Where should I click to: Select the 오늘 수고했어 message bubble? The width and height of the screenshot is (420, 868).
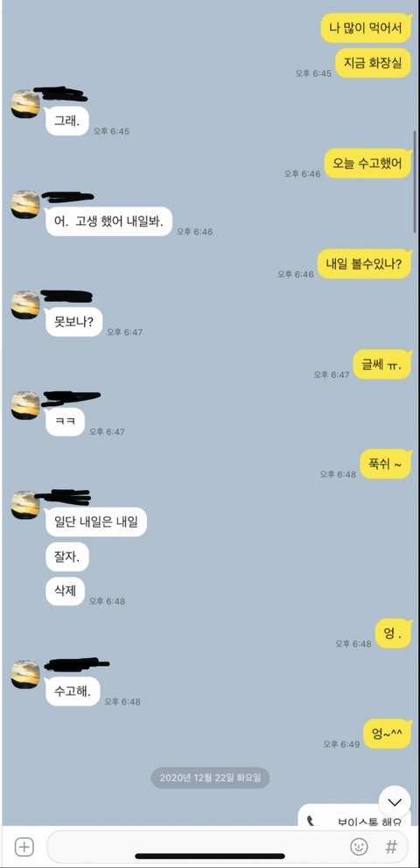368,164
